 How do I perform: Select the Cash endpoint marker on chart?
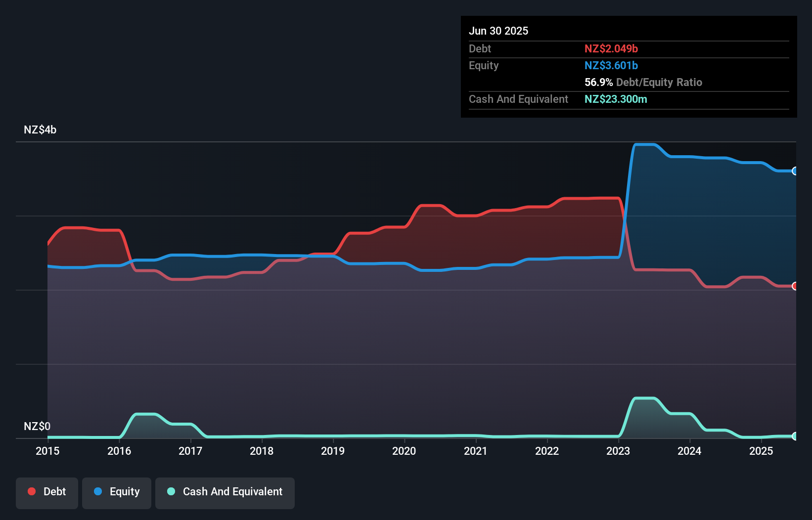tap(795, 436)
